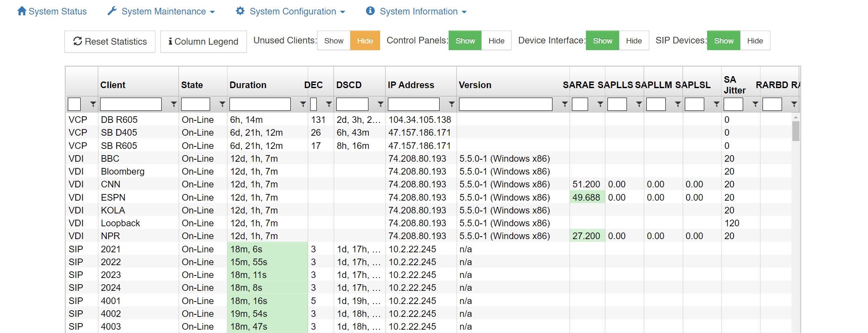Open the filter funnel for IP Address column
Viewport: 868px width, 333px height.
(452, 104)
